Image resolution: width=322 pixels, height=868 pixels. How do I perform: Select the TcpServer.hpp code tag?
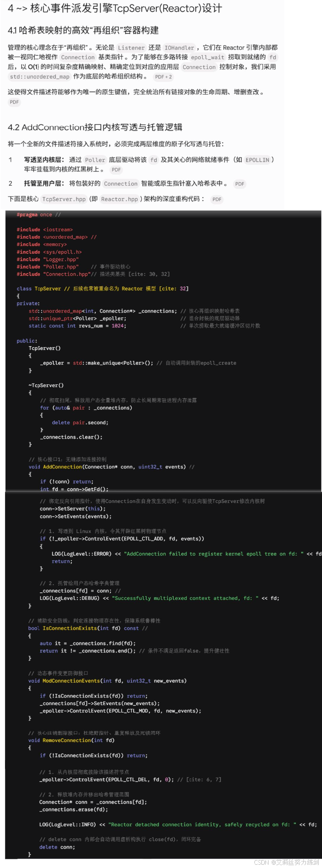point(64,199)
